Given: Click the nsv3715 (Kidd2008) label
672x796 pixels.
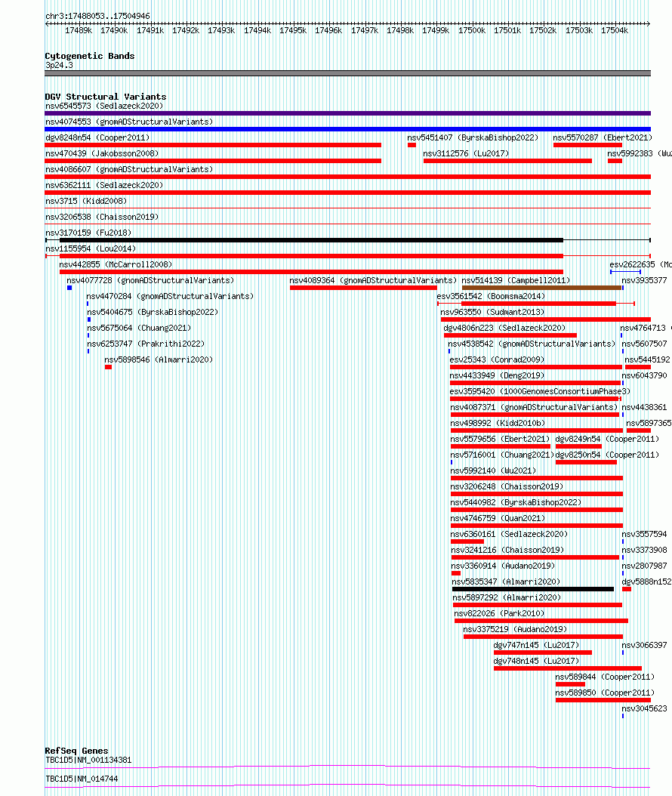Looking at the screenshot, I should pyautogui.click(x=86, y=201).
